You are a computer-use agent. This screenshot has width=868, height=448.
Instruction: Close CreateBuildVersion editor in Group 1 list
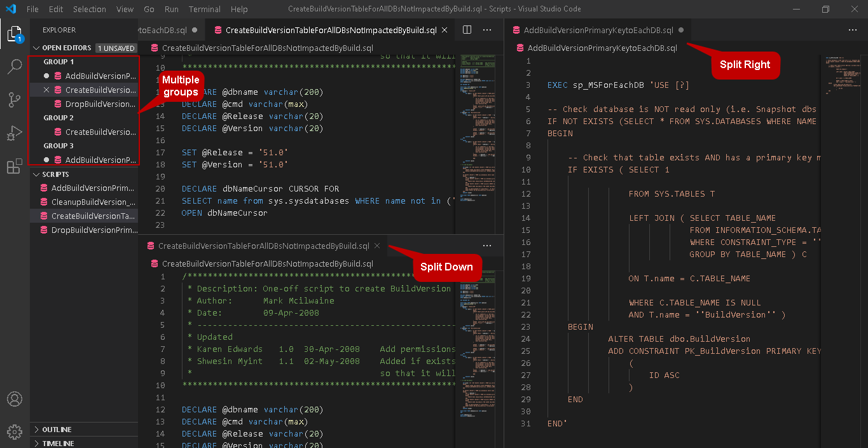tap(46, 90)
